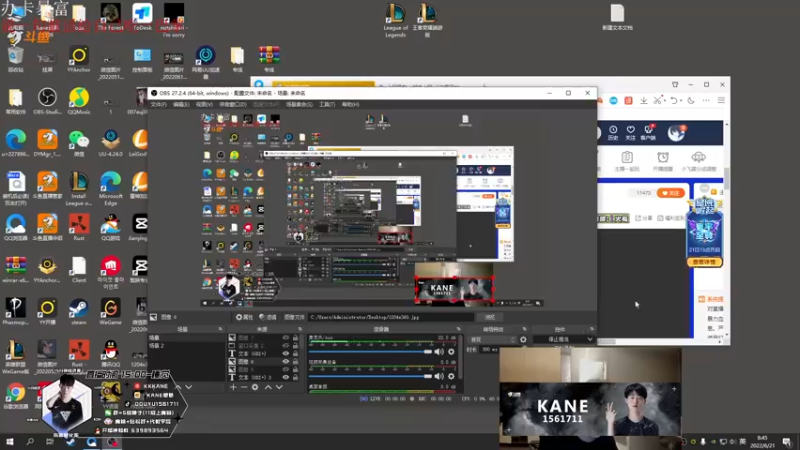Open Windows Start button on taskbar
This screenshot has height=450, width=800.
tap(9, 442)
